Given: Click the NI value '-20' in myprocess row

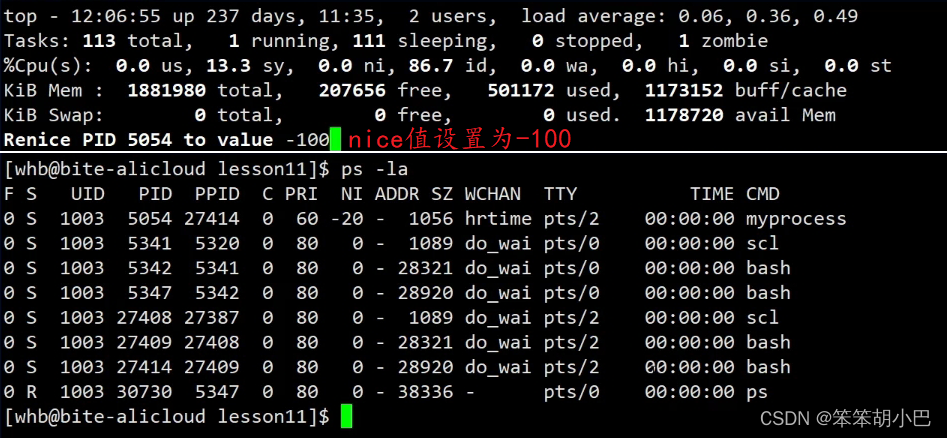Looking at the screenshot, I should pyautogui.click(x=347, y=219).
